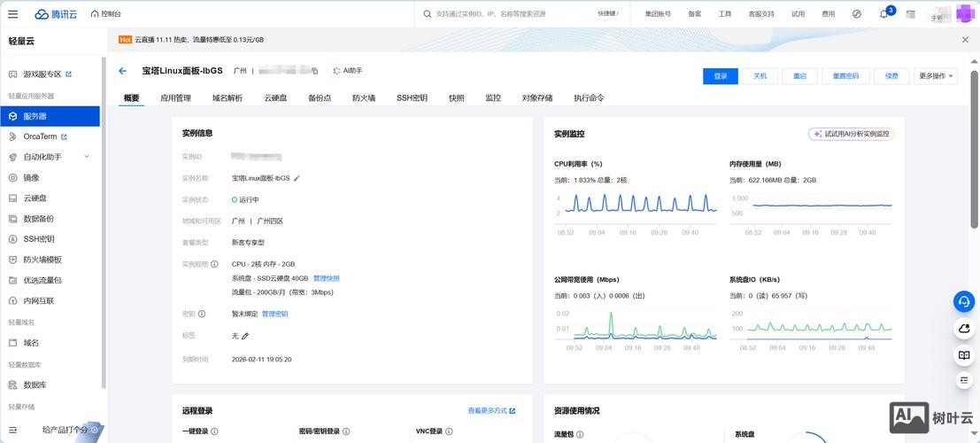The width and height of the screenshot is (980, 443).
Task: Switch to the 监控 tab
Action: [493, 97]
